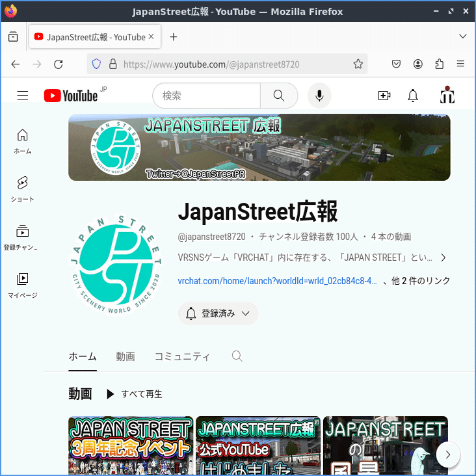Click the @japanstreet8720 handle text
Viewport: 476px width, 476px height.
coord(211,237)
